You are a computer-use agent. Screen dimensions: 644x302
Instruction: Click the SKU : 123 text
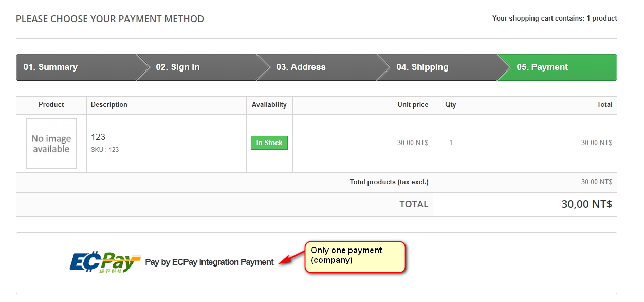105,150
